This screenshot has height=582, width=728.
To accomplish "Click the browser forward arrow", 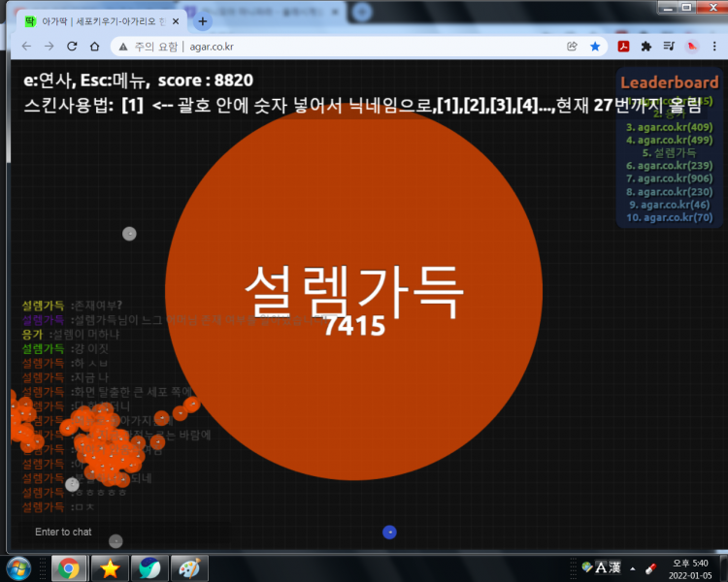I will pyautogui.click(x=49, y=47).
